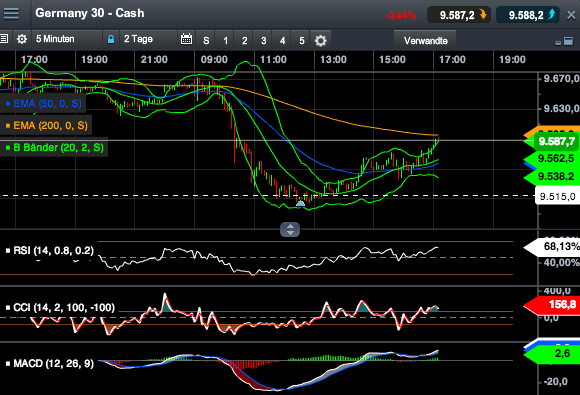Open the 2 Tage period dropdown
The height and width of the screenshot is (395, 580).
pos(148,39)
